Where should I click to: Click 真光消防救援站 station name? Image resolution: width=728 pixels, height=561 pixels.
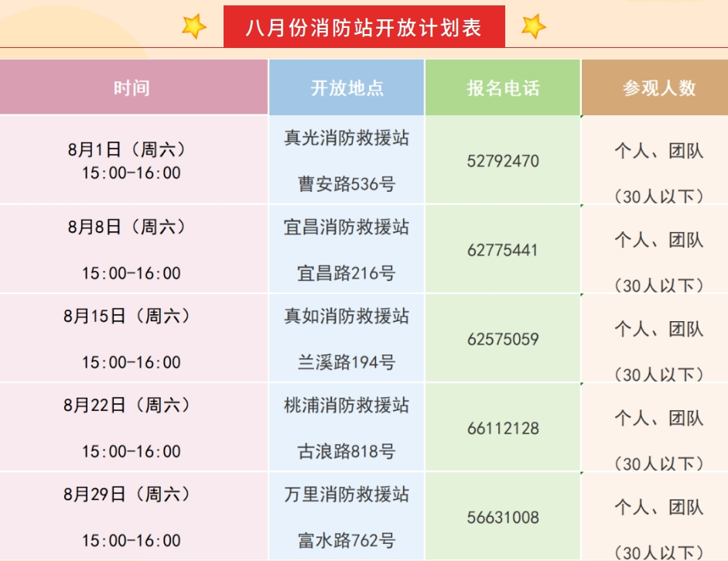pos(347,138)
